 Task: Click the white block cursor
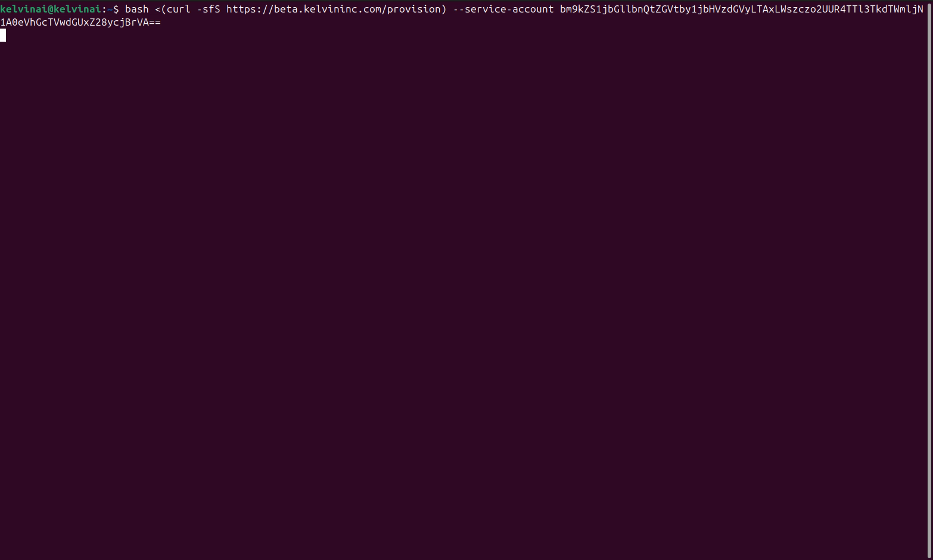coord(3,35)
